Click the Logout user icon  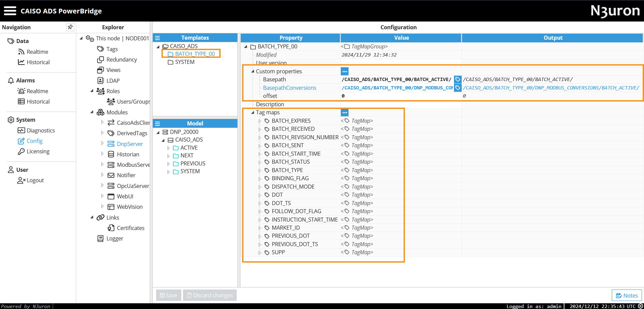tap(21, 180)
